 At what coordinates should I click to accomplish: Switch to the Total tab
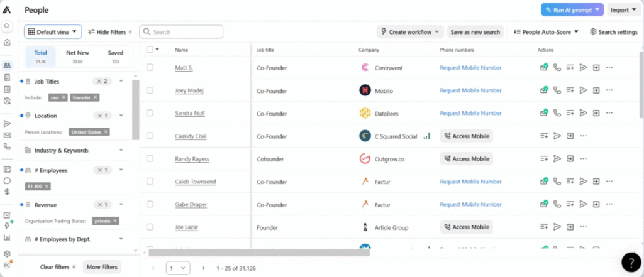point(41,57)
